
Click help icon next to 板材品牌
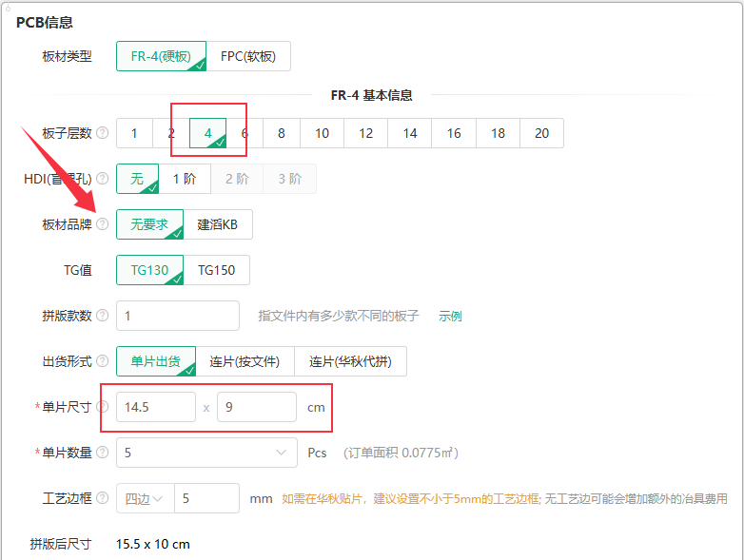coord(103,223)
